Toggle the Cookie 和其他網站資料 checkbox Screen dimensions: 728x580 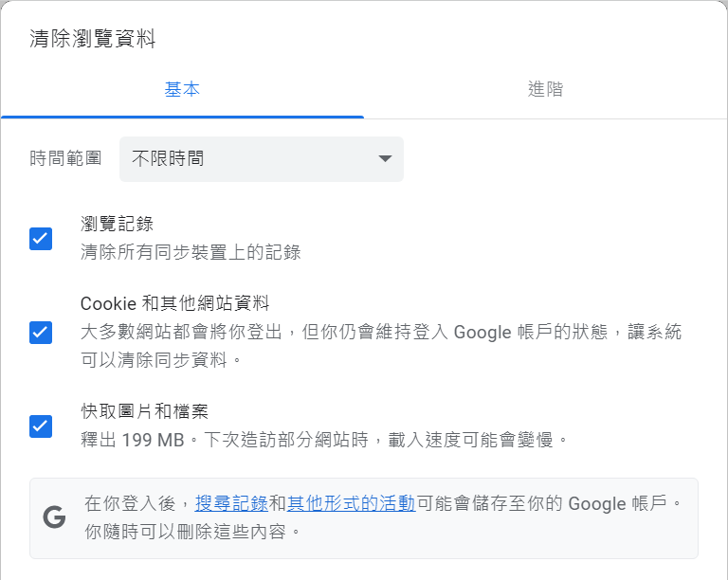(41, 333)
